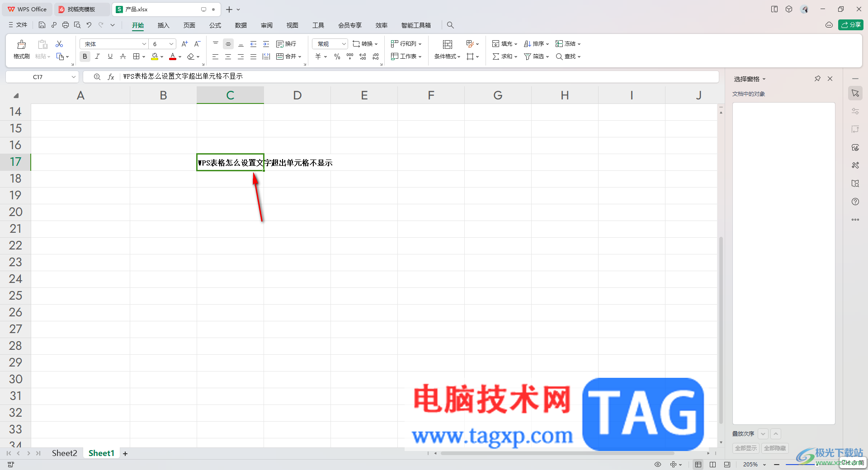868x470 pixels.
Task: Toggle center horizontal alignment
Action: 228,56
